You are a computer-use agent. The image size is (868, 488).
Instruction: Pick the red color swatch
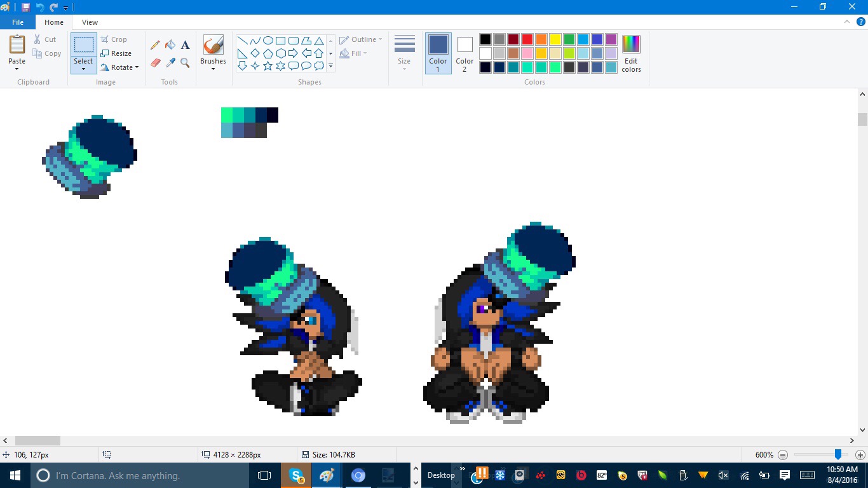tap(527, 39)
